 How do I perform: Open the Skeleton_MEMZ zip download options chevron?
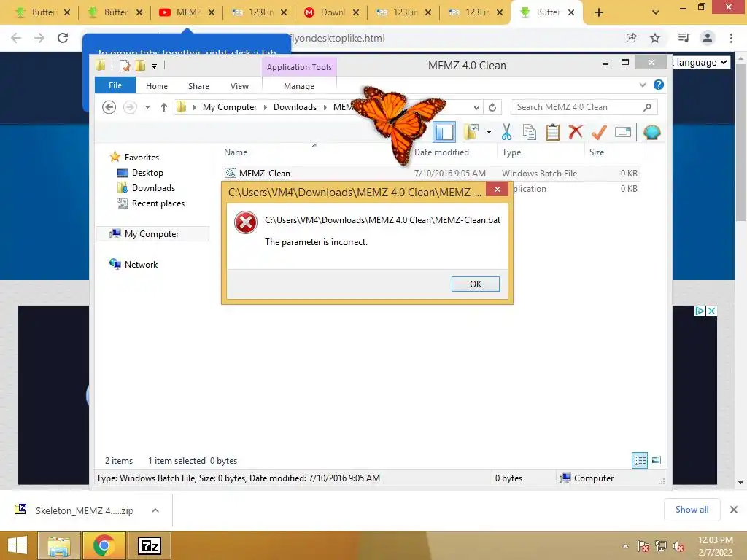click(155, 510)
